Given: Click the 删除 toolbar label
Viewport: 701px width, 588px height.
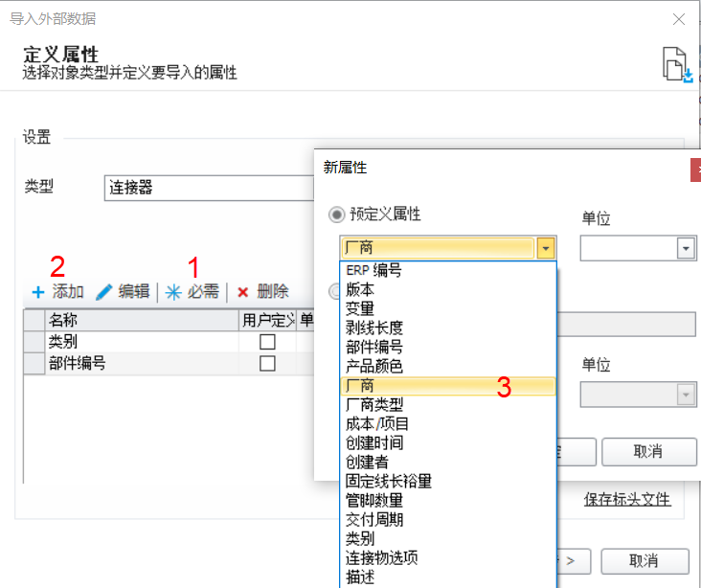Looking at the screenshot, I should (x=273, y=291).
